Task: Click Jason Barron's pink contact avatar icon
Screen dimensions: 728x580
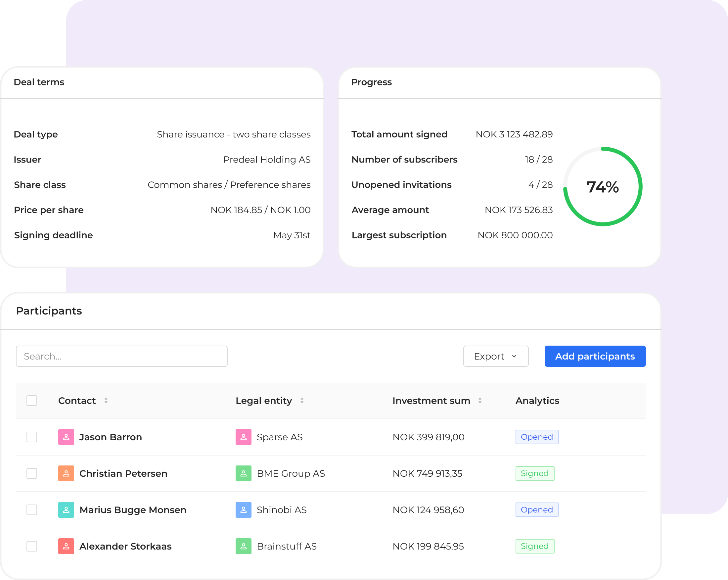Action: pos(66,437)
